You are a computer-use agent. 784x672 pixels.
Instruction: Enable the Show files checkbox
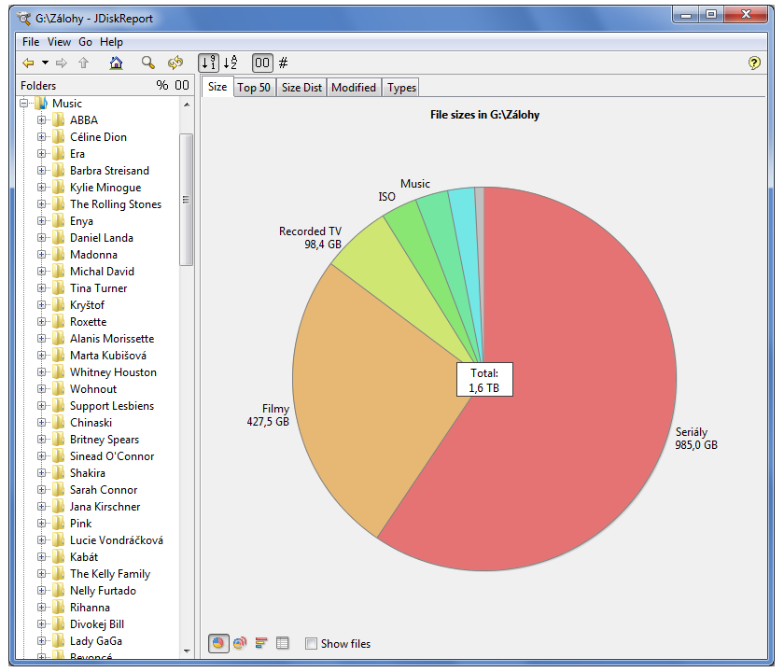pos(311,644)
